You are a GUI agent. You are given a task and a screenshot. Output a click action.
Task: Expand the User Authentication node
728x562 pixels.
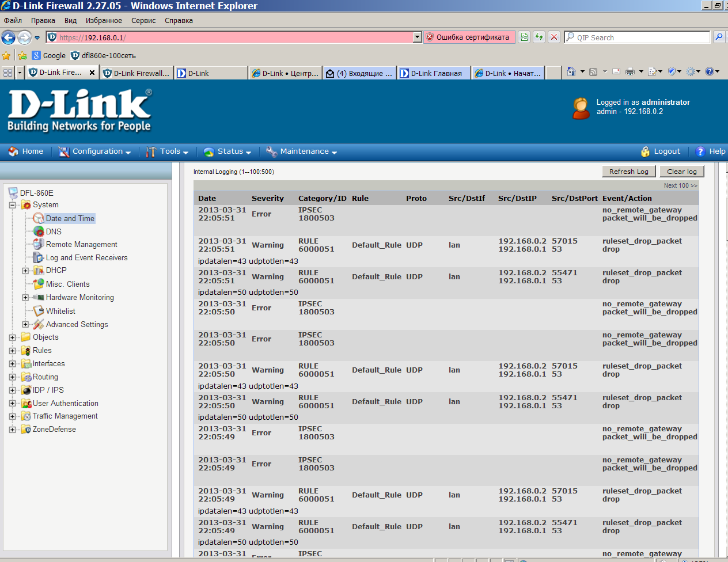point(12,404)
